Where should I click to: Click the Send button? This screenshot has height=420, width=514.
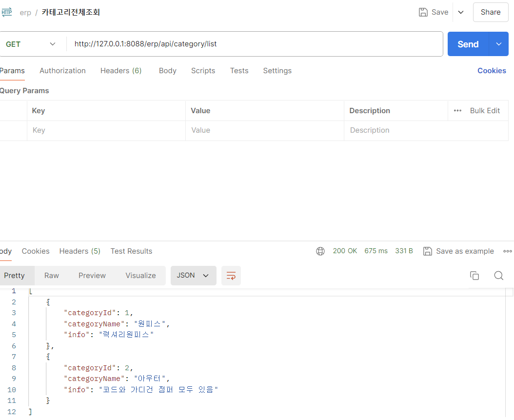tap(468, 44)
